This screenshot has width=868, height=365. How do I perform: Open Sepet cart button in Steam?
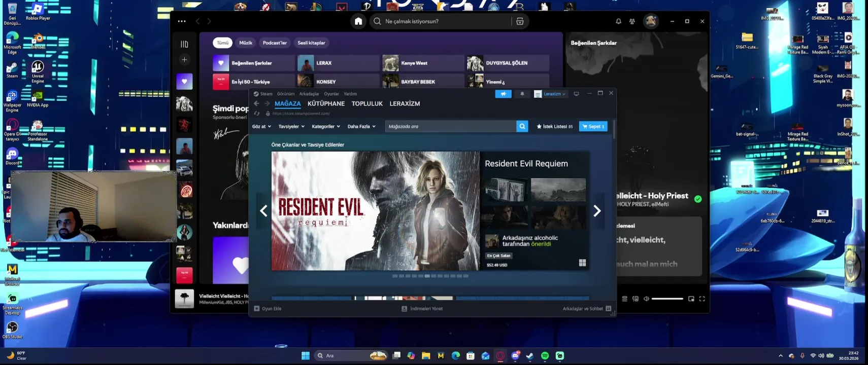[x=593, y=126]
